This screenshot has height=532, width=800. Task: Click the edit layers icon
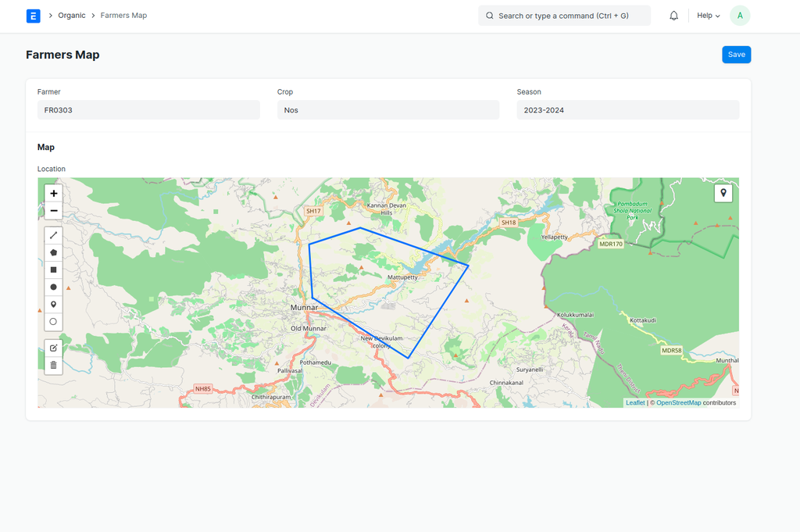pos(53,348)
